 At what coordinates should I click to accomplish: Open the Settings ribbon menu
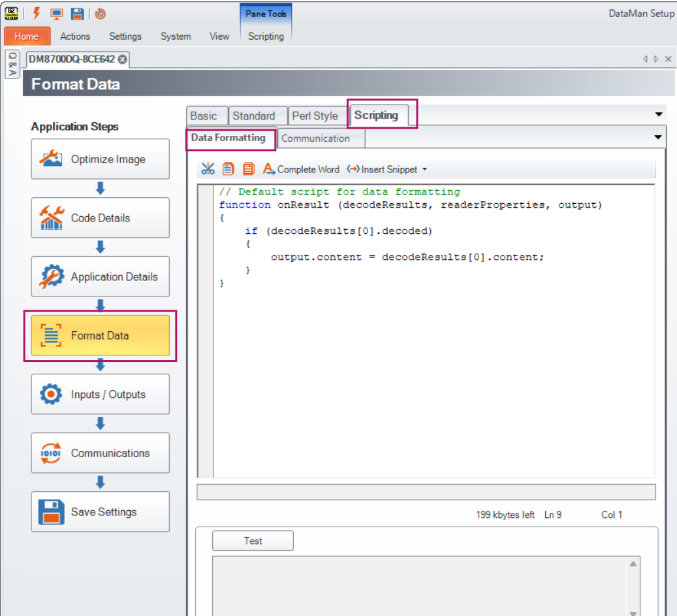pyautogui.click(x=125, y=37)
